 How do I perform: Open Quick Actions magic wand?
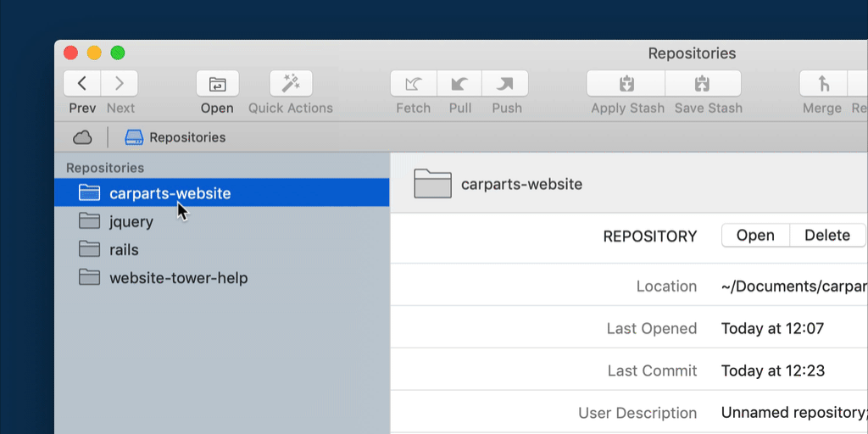click(x=291, y=83)
